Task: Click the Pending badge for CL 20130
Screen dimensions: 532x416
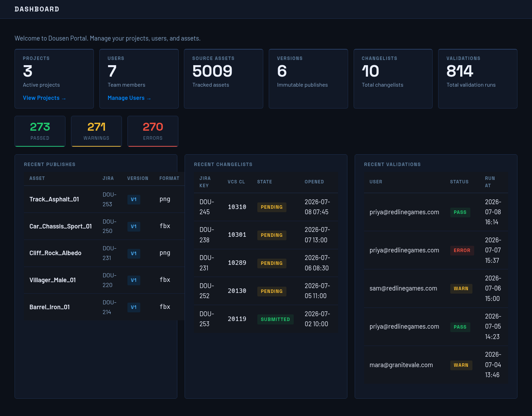Action: pos(272,292)
